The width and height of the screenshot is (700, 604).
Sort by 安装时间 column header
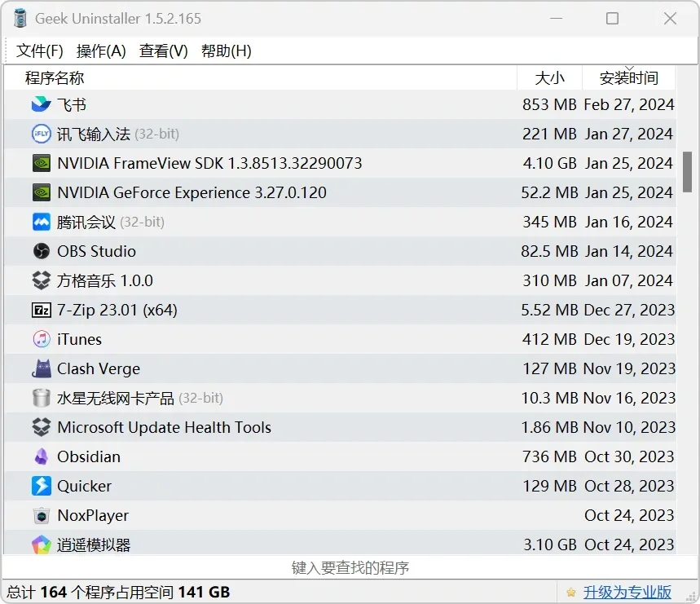(x=628, y=77)
